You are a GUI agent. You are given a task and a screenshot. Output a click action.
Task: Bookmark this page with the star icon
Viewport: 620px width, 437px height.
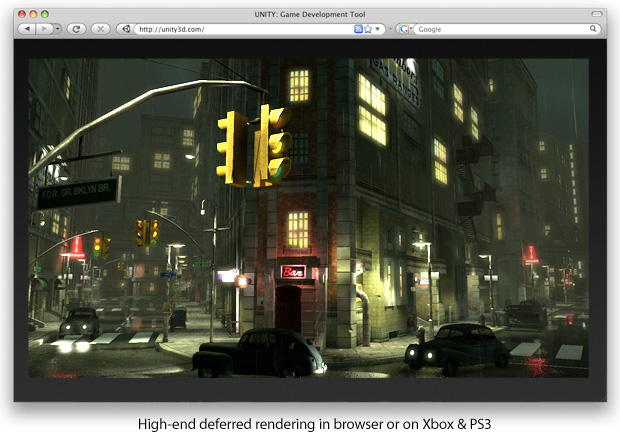click(x=368, y=29)
